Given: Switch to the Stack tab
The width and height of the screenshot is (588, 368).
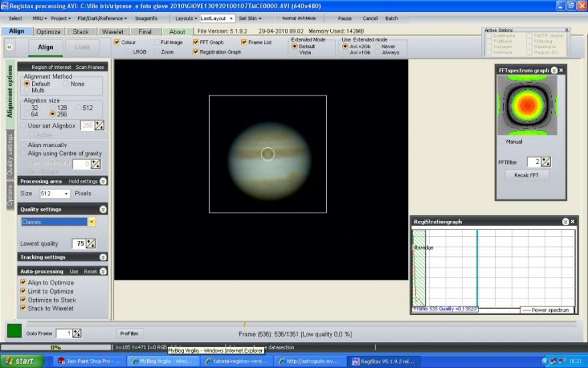Looking at the screenshot, I should point(81,32).
